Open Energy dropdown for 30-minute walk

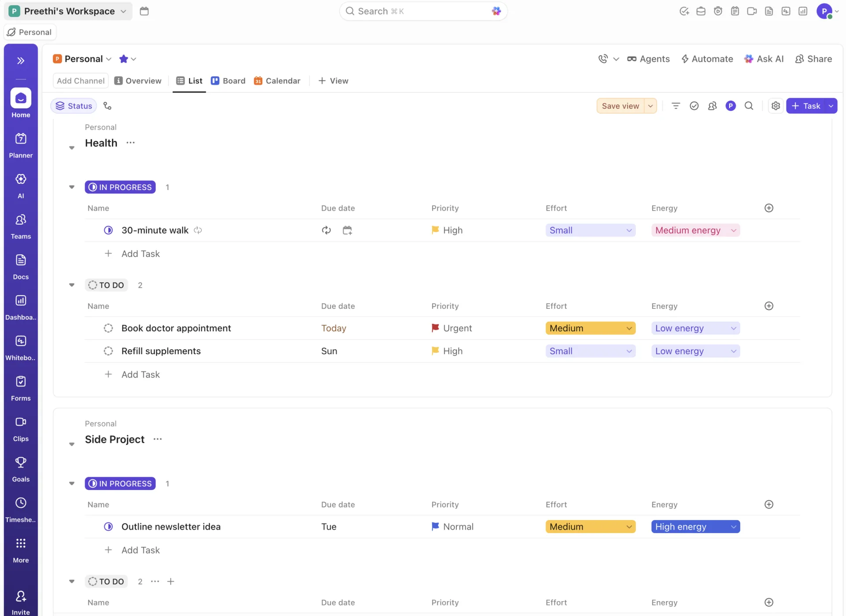point(695,230)
